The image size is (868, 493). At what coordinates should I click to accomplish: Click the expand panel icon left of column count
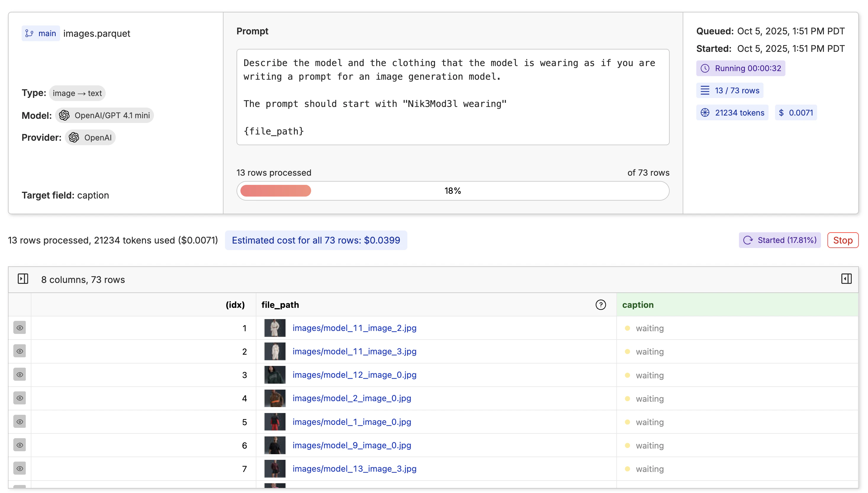coord(23,279)
